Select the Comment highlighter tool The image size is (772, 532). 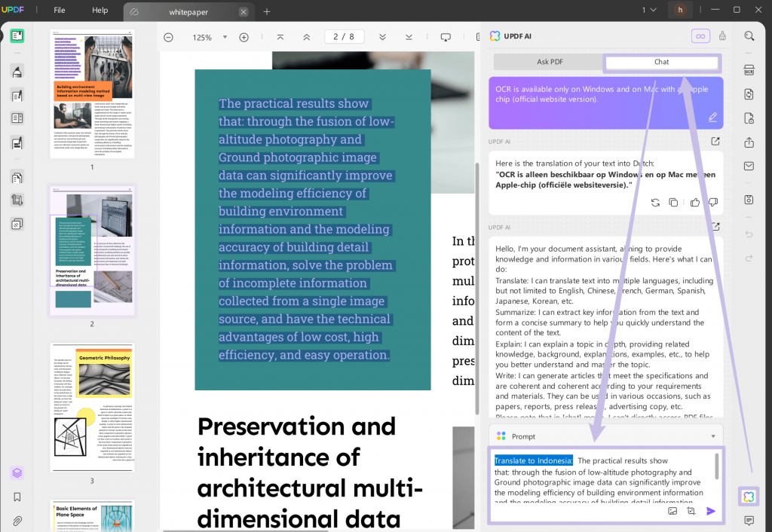coord(17,72)
